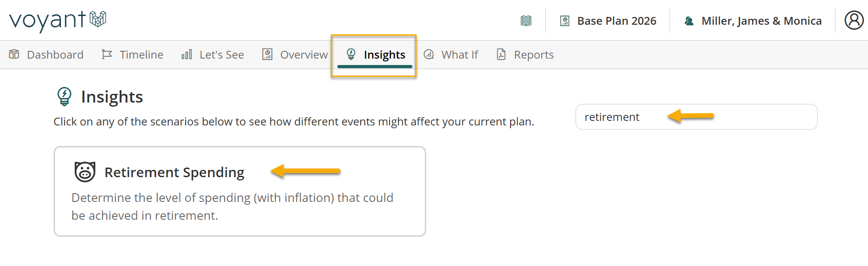
Task: Open the Overview tab
Action: click(295, 54)
